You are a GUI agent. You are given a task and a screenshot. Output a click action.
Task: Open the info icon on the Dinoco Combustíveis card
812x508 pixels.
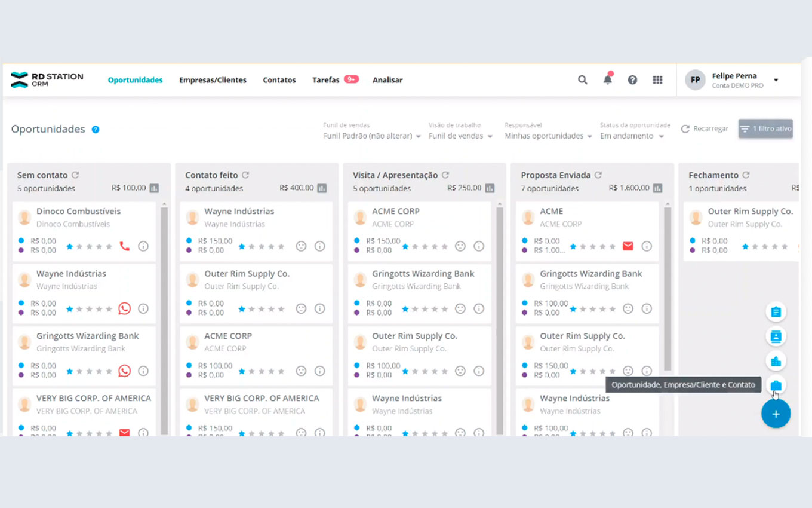click(143, 246)
